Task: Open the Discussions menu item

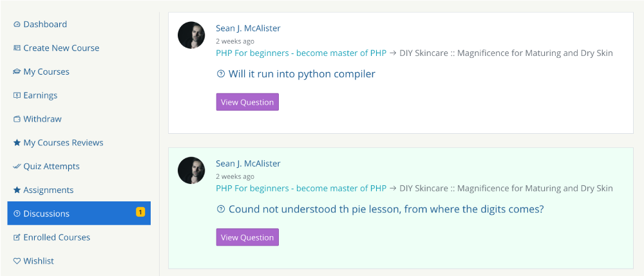Action: [79, 213]
